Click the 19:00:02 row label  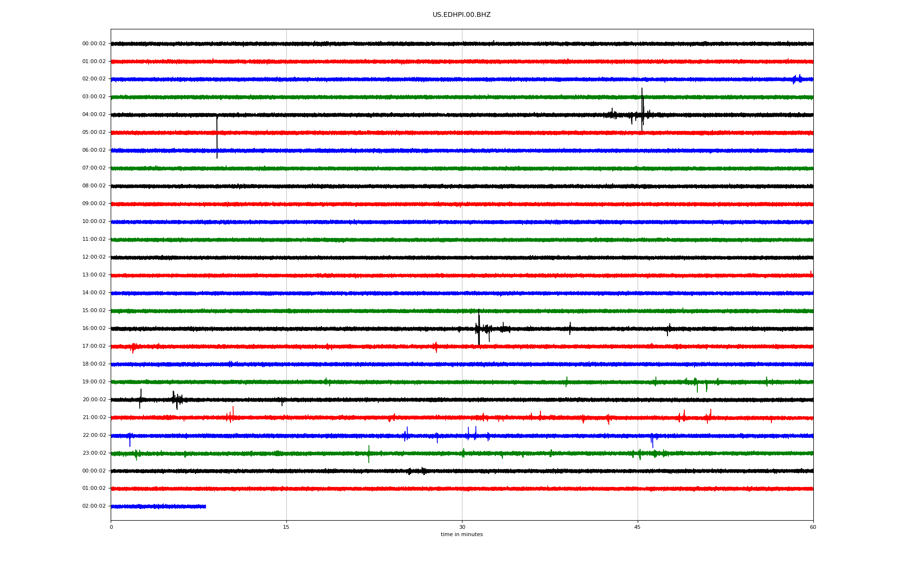[x=94, y=382]
